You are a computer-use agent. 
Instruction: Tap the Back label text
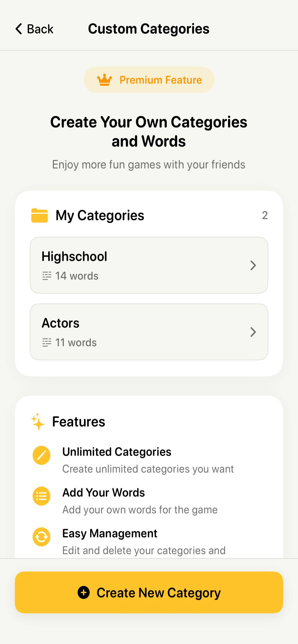click(x=40, y=29)
